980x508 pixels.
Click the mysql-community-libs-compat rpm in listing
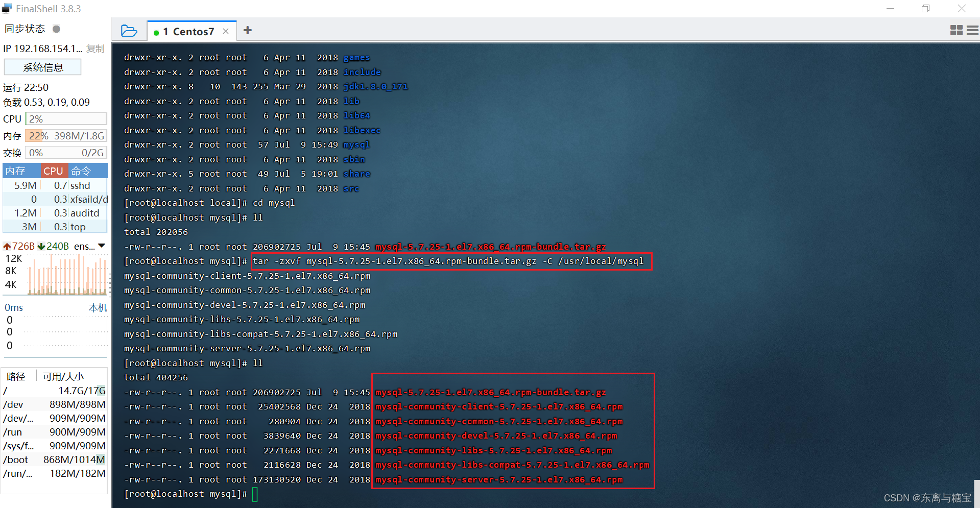click(x=512, y=465)
